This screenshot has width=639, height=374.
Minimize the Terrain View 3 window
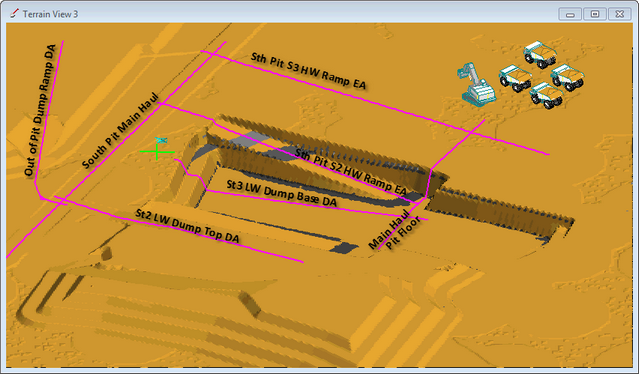coord(570,14)
